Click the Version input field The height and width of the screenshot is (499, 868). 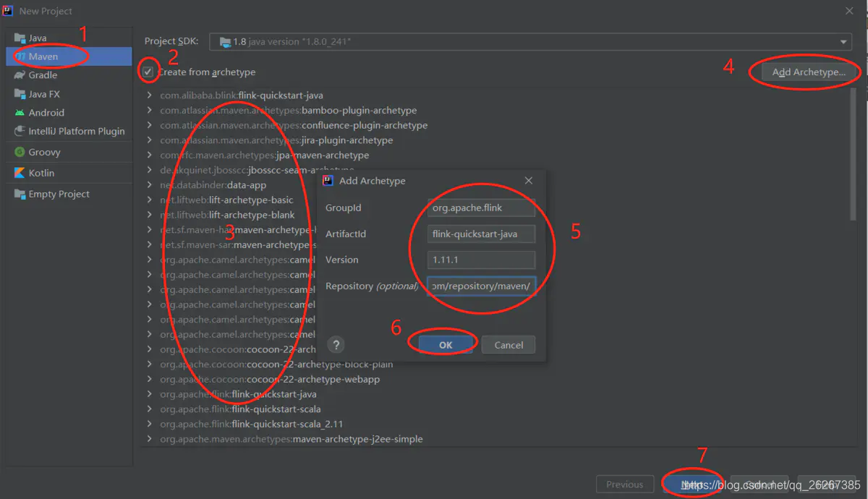tap(481, 260)
